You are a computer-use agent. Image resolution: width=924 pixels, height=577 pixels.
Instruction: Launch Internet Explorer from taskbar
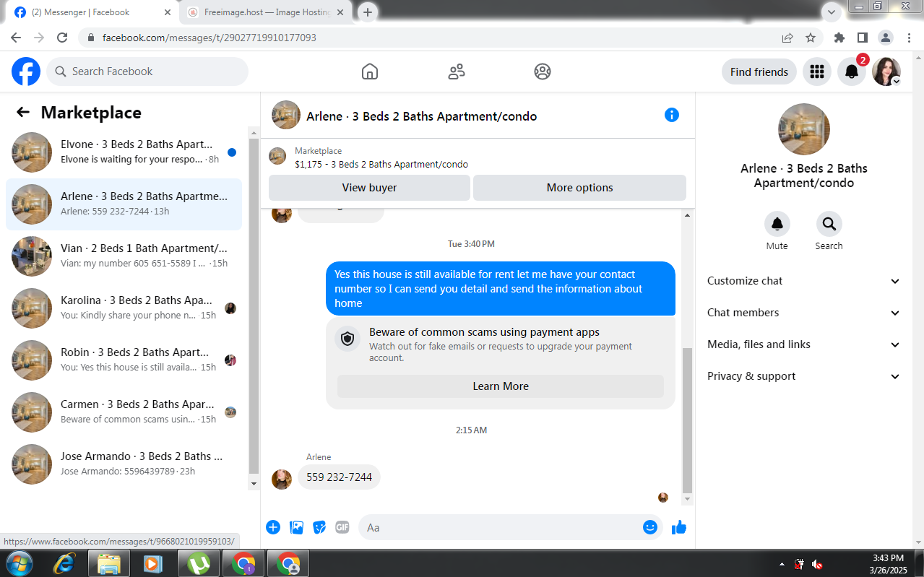coord(64,563)
